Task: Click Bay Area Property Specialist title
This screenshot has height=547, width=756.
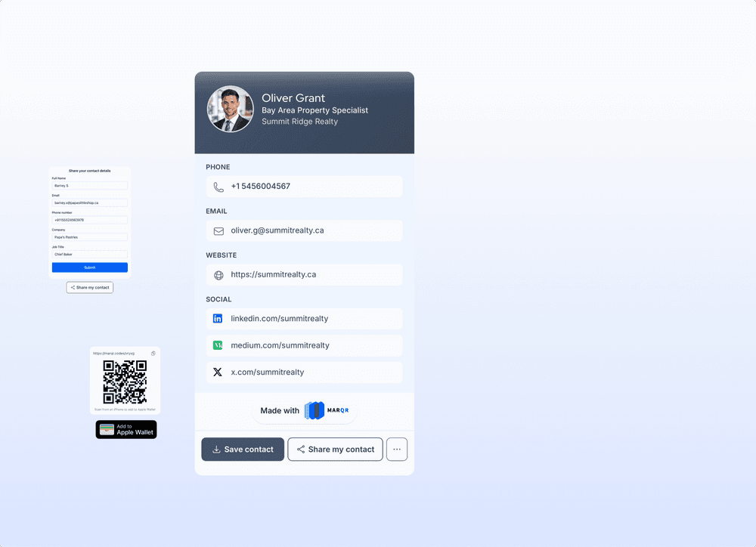Action: tap(314, 110)
